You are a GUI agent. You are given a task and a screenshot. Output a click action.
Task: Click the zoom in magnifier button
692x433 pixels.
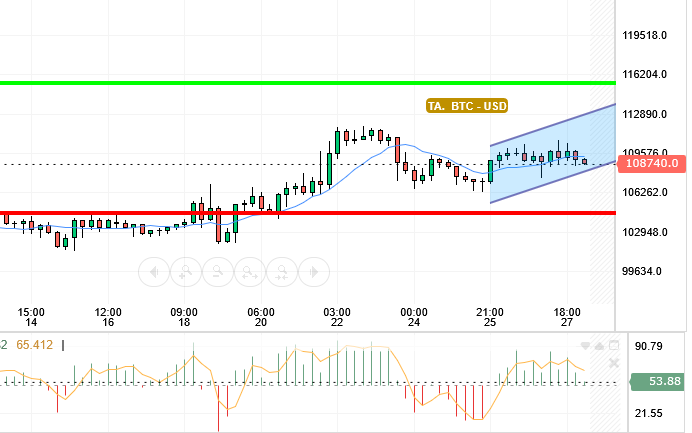186,272
